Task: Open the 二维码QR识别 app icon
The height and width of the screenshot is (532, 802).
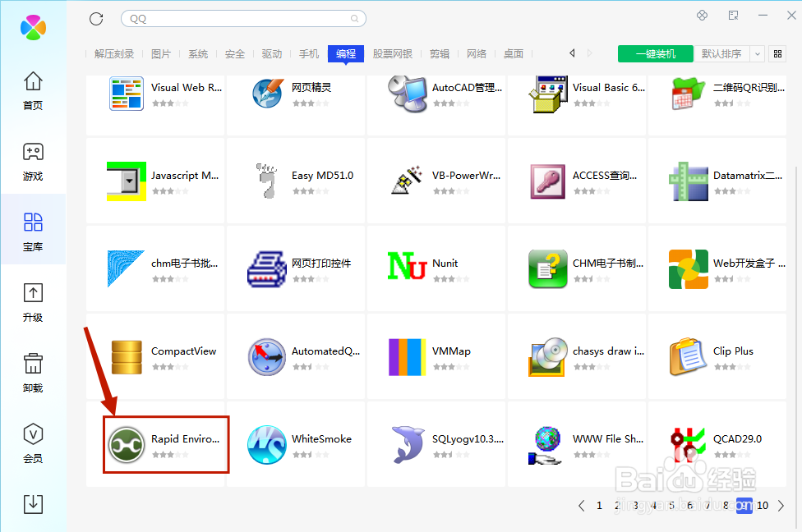Action: pyautogui.click(x=689, y=94)
